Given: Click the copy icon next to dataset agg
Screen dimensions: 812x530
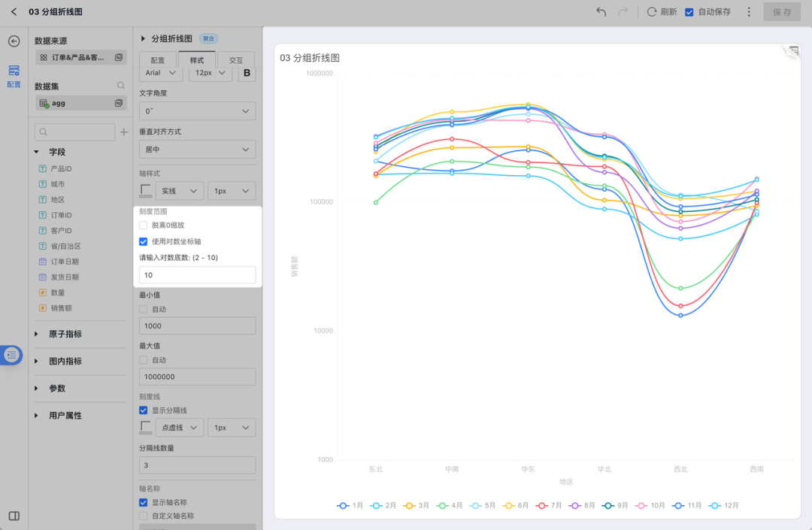Looking at the screenshot, I should pos(118,103).
